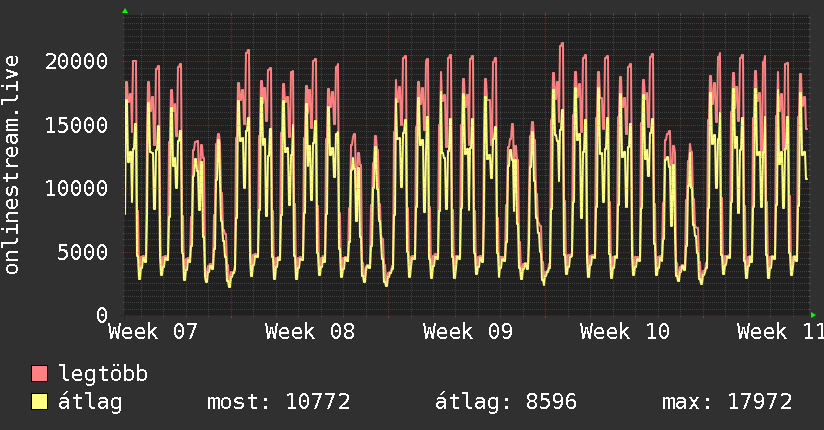The height and width of the screenshot is (430, 824).
Task: Click the pink legtöbb legend swatch
Action: point(39,373)
